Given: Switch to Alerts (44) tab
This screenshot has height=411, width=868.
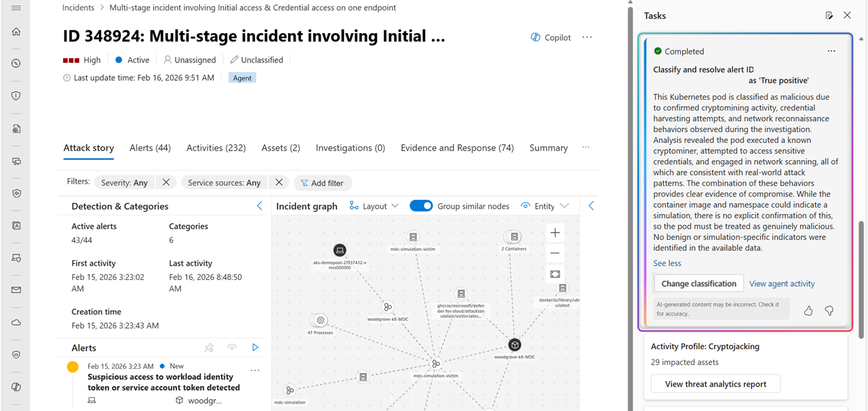Looking at the screenshot, I should (150, 148).
